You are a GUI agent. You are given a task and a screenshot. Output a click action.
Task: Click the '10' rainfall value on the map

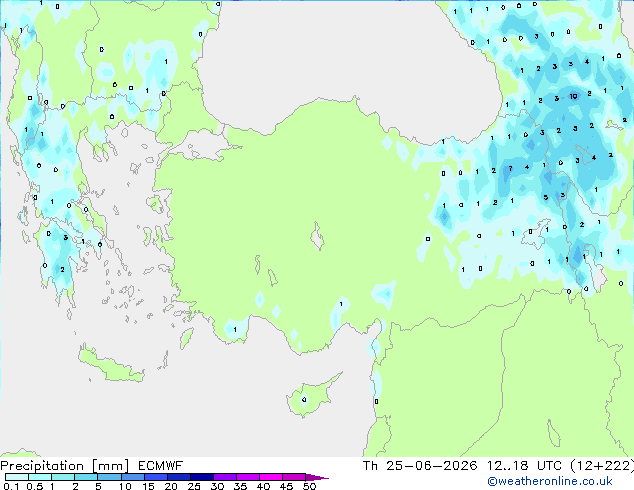pyautogui.click(x=573, y=96)
